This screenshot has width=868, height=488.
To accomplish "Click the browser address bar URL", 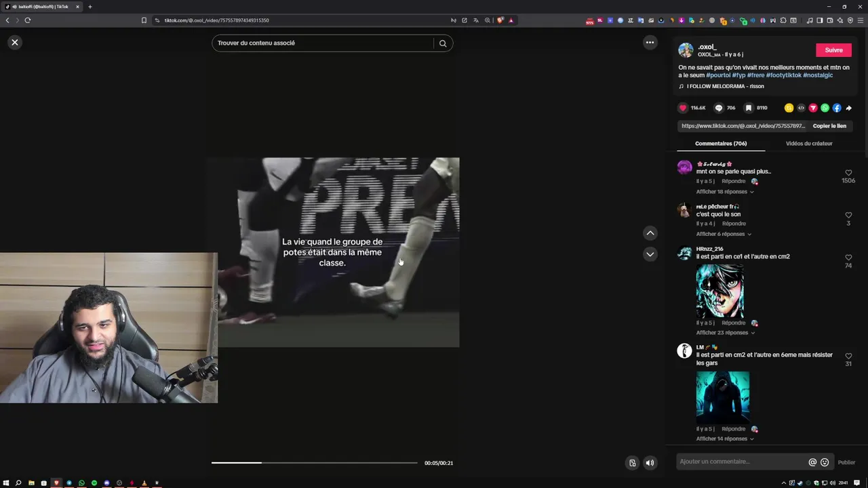I will point(217,20).
